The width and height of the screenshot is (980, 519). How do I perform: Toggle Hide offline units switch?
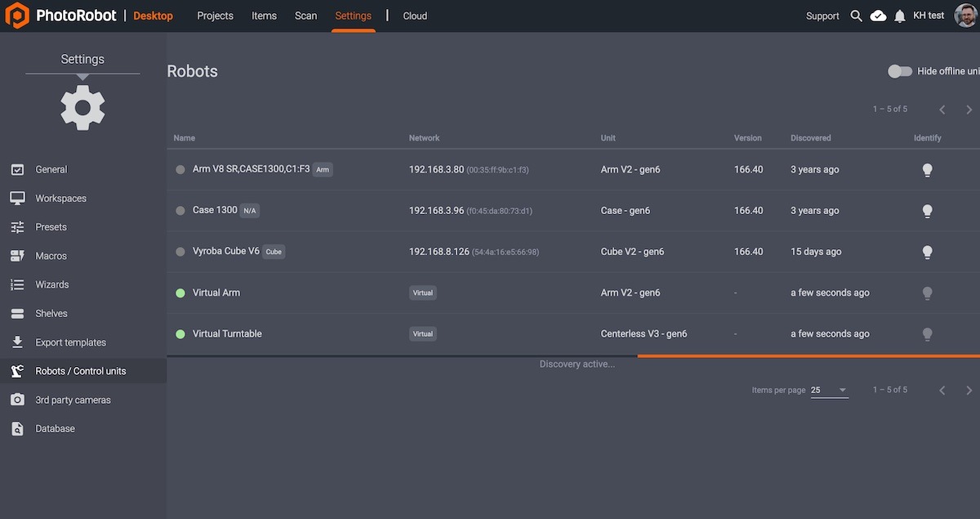900,71
